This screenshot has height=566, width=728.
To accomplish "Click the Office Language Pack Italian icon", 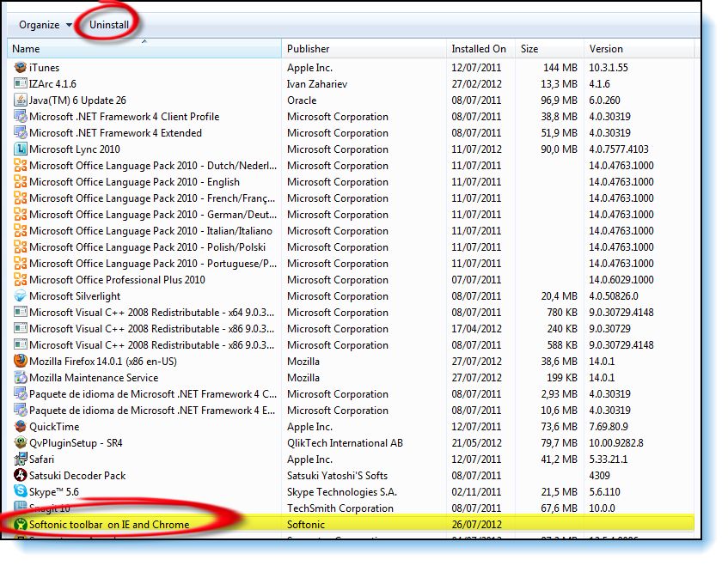I will 21,230.
